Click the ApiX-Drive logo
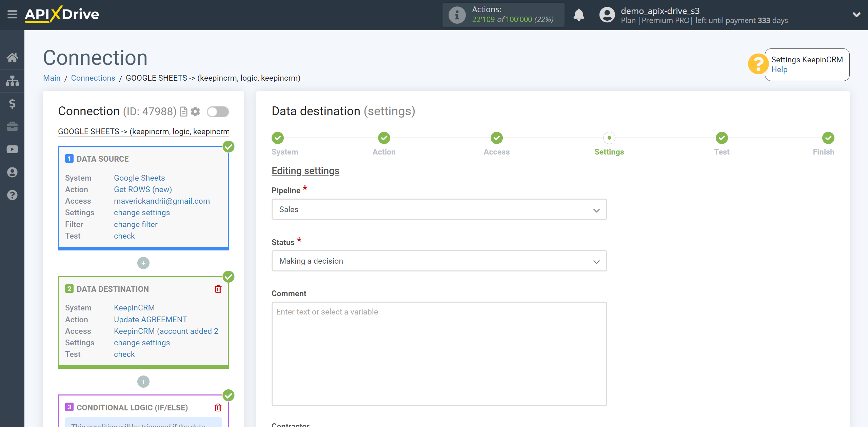868x427 pixels. click(62, 15)
